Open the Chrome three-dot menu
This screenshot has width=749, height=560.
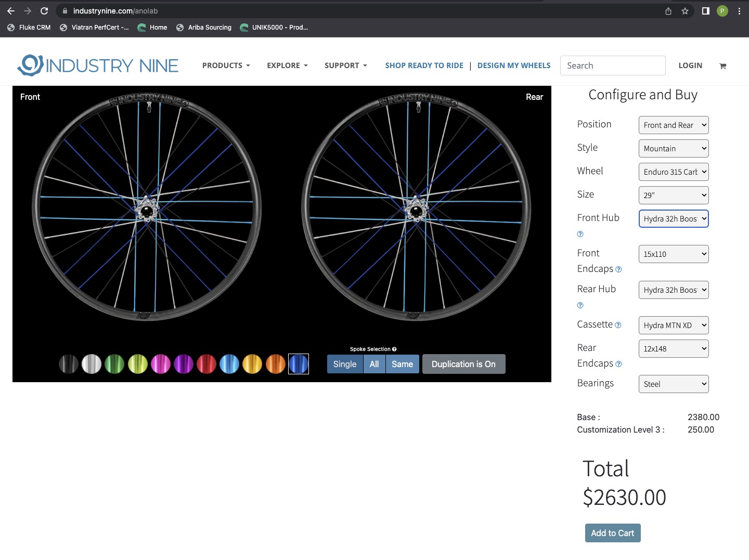tap(739, 11)
